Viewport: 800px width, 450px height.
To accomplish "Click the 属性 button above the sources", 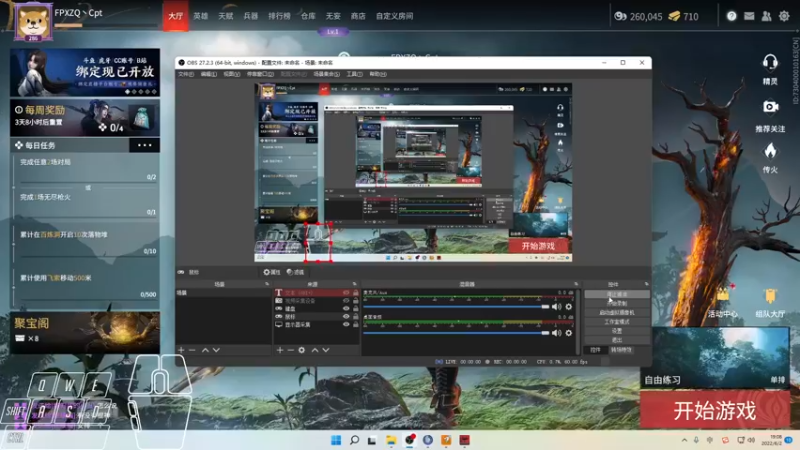I will pos(271,272).
